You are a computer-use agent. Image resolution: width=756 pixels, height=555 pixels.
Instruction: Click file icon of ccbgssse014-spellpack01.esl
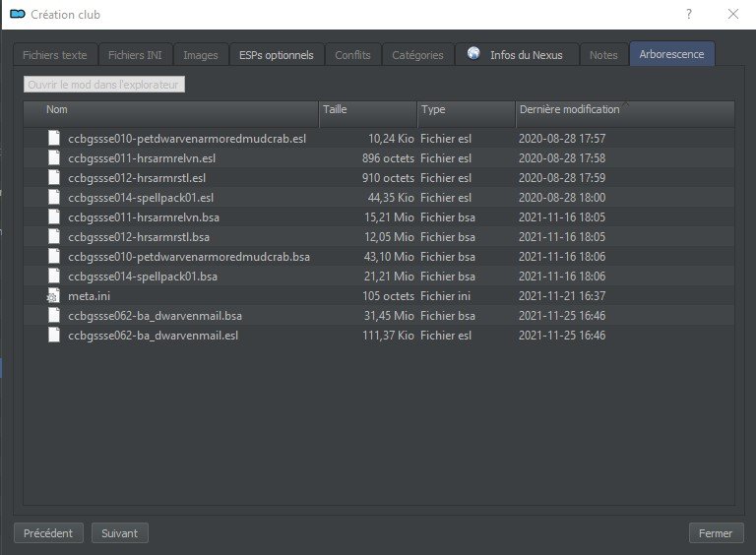[54, 198]
